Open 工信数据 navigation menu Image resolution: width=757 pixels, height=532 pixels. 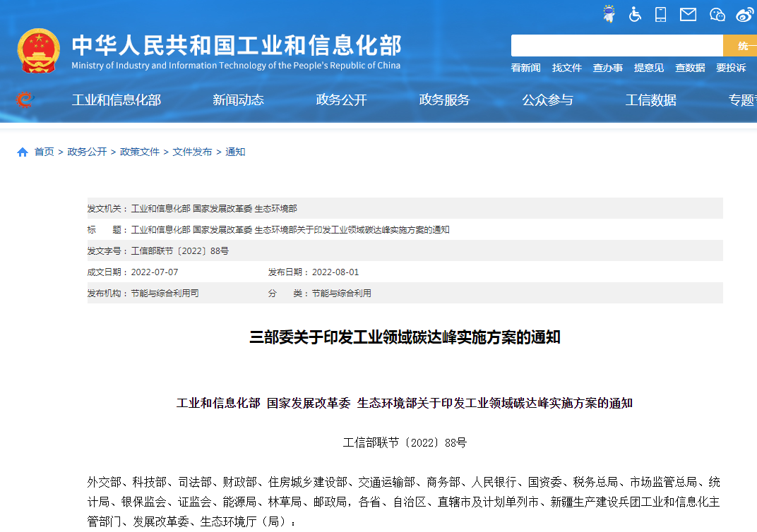coord(651,100)
